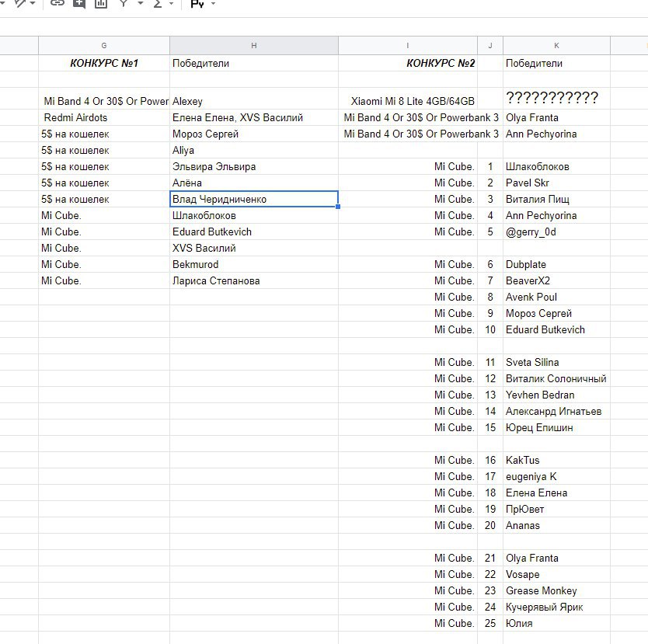This screenshot has height=644, width=648.
Task: Toggle the Ру input tools icon
Action: pos(197,3)
